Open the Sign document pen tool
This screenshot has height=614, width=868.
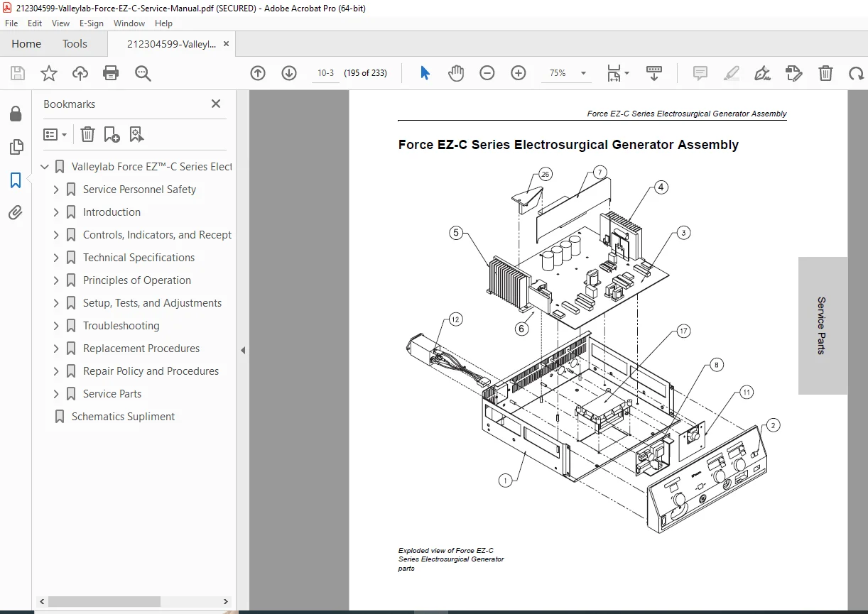pos(763,73)
